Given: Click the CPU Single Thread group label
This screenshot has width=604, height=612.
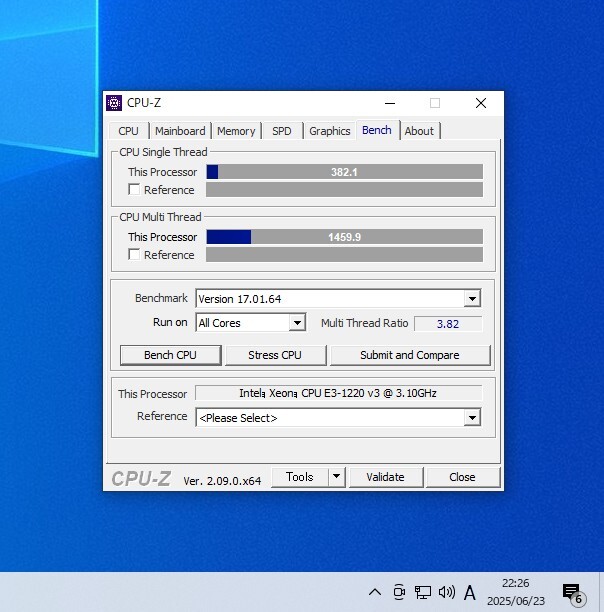Looking at the screenshot, I should pos(163,152).
